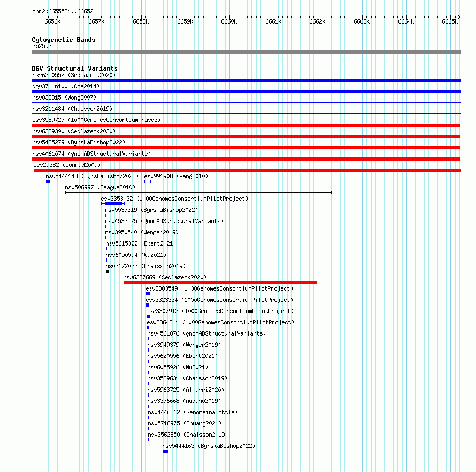Click esv3353032 (1000GenomesConsortiumPilotProject) label
Screen dimensions: 476x472
click(x=174, y=199)
